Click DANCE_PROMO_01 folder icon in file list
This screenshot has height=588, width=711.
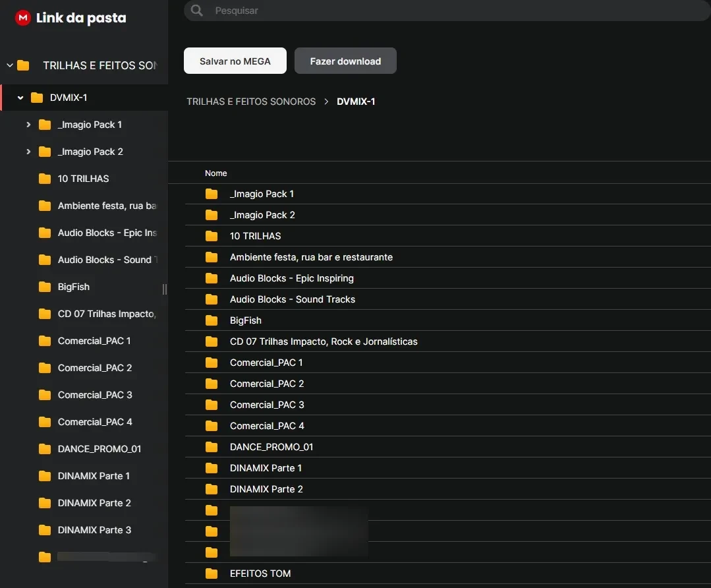click(212, 447)
